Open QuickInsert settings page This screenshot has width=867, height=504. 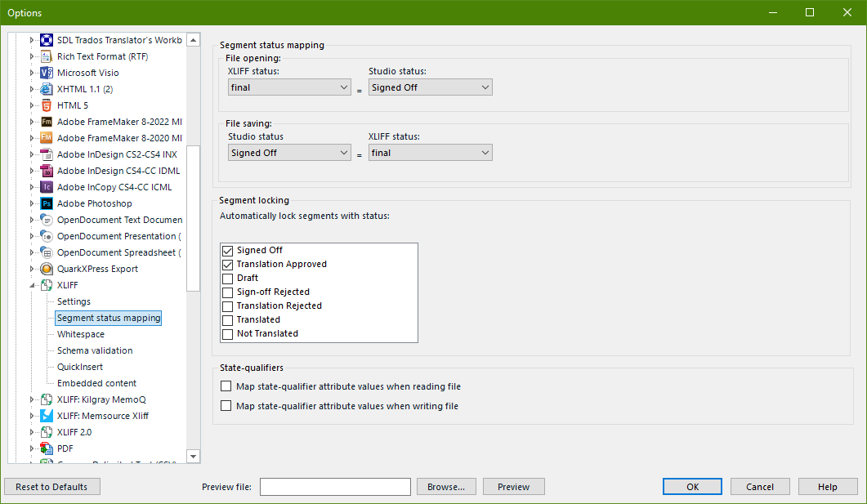coord(79,367)
